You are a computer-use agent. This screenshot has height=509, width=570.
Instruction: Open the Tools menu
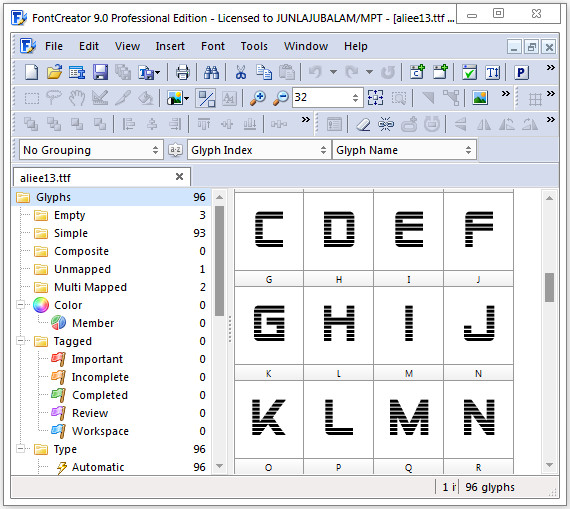coord(254,46)
